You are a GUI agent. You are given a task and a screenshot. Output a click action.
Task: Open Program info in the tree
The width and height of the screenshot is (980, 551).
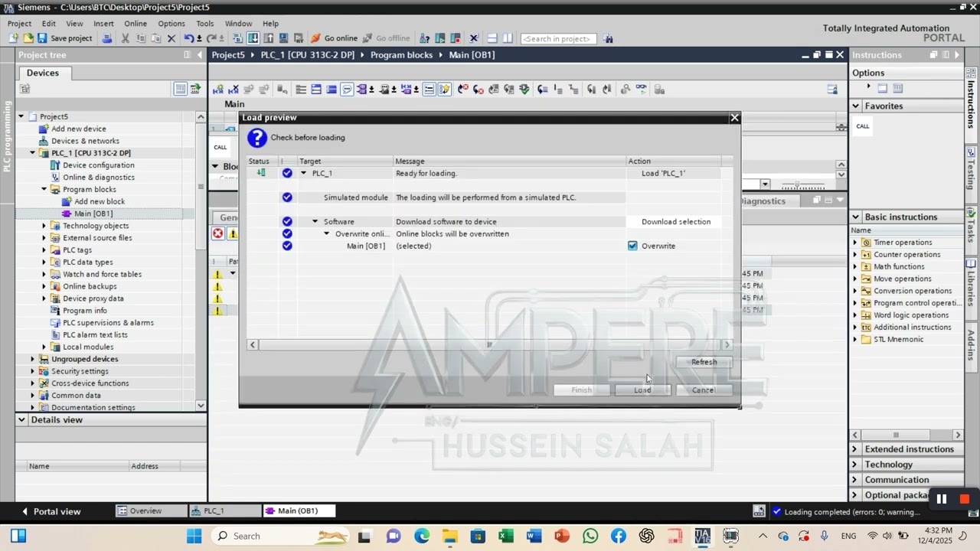point(84,311)
